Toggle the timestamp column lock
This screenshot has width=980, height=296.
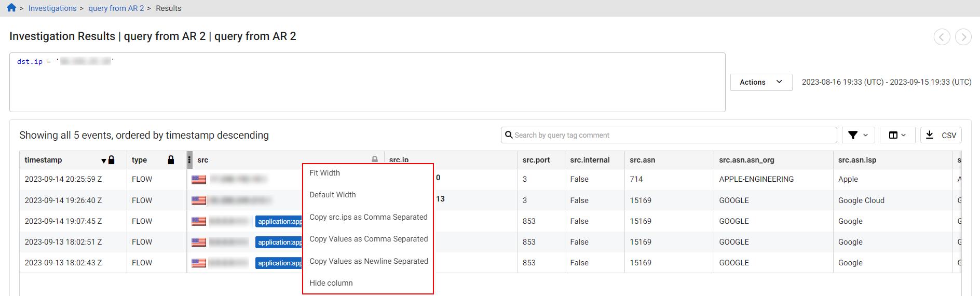coord(112,160)
